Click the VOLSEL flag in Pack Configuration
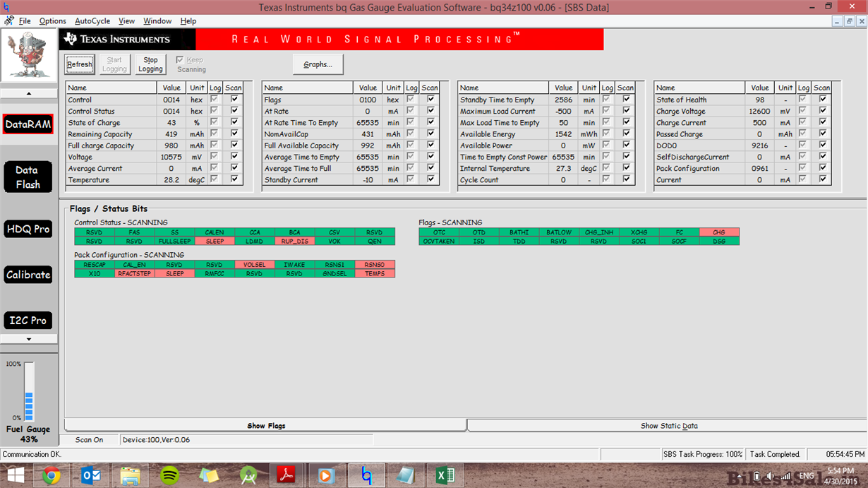Image resolution: width=868 pixels, height=488 pixels. tap(255, 264)
